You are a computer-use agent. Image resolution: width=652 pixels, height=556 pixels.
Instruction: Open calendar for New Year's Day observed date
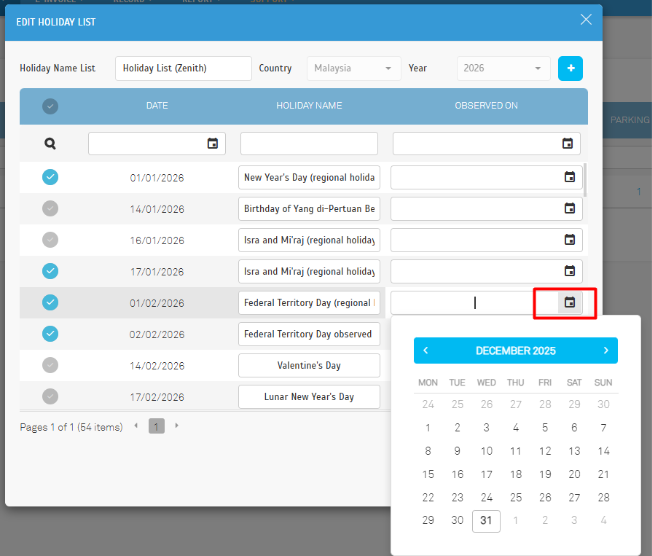(x=569, y=177)
